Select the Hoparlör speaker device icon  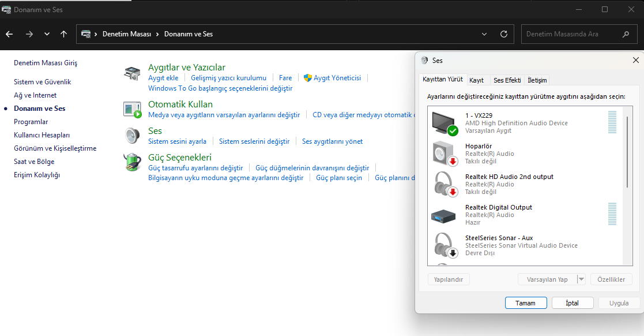point(444,154)
